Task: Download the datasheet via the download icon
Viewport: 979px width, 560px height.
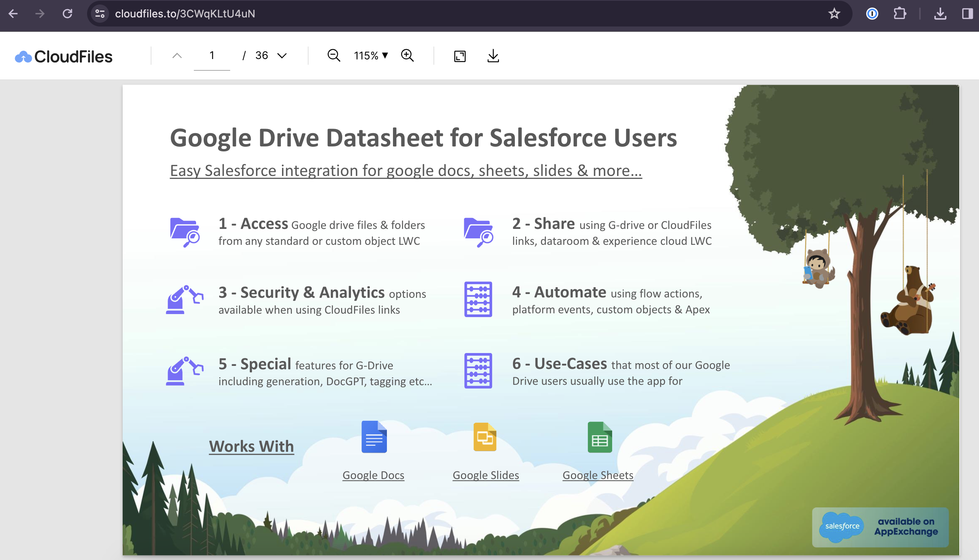Action: tap(493, 56)
